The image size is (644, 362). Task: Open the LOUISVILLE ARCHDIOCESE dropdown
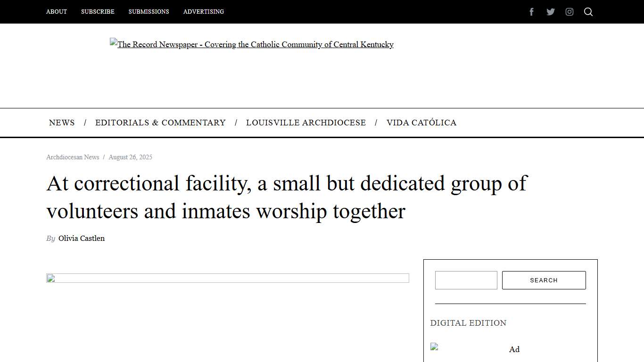[306, 123]
